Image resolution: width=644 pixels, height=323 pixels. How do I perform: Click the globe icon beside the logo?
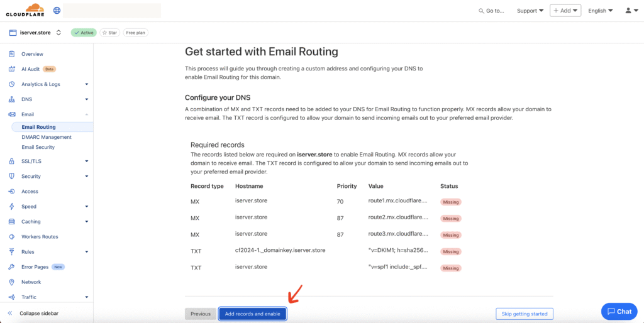(57, 11)
